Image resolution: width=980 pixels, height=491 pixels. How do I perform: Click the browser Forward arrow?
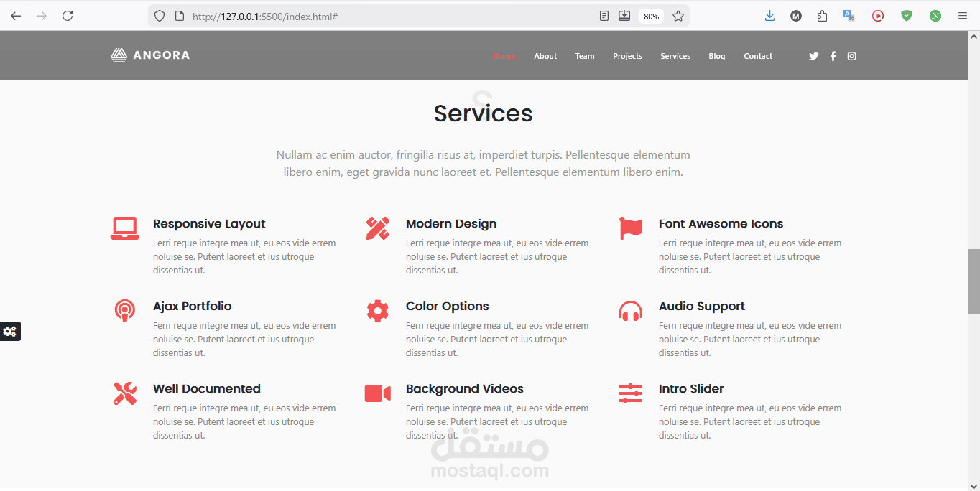[x=42, y=16]
